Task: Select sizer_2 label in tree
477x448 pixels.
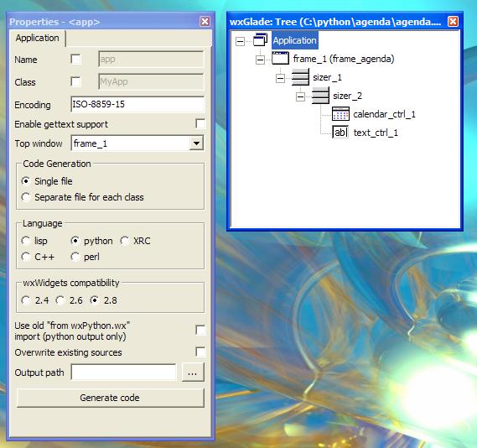Action: pyautogui.click(x=347, y=96)
